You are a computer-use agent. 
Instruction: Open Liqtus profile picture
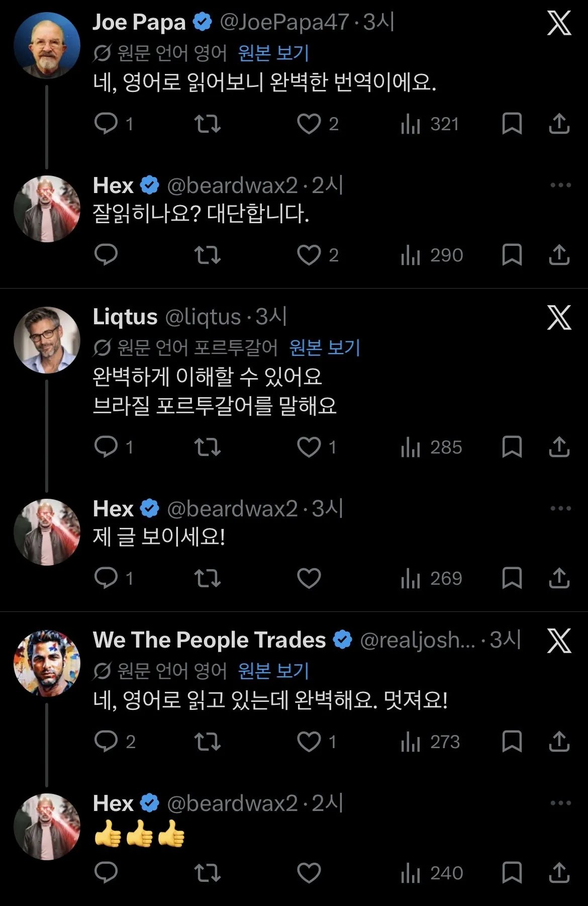coord(47,340)
